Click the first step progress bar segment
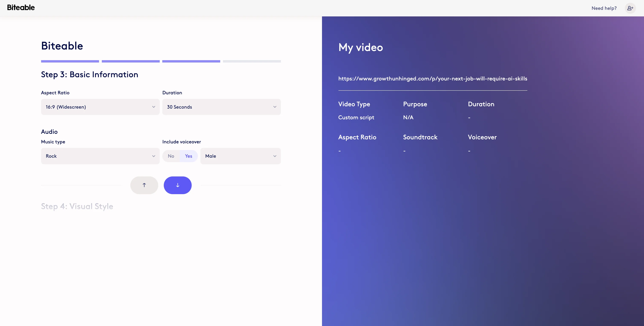The width and height of the screenshot is (644, 326). tap(70, 61)
